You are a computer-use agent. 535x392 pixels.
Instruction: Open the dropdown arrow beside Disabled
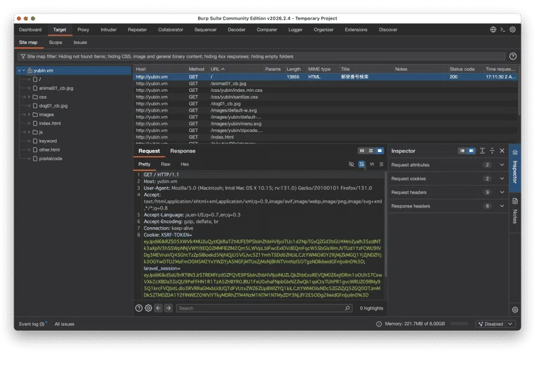[510, 324]
